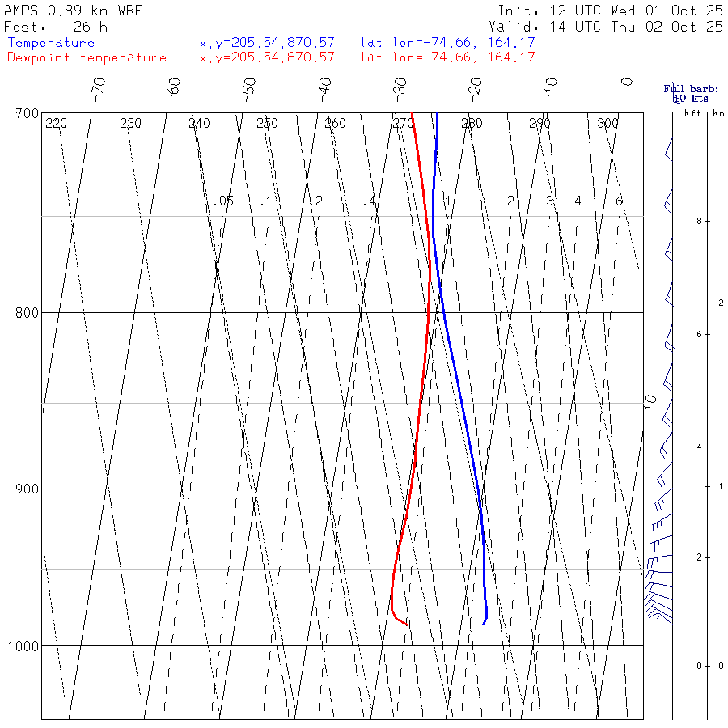This screenshot has width=728, height=728.
Task: Click the '900' pressure level label
Action: pyautogui.click(x=27, y=489)
